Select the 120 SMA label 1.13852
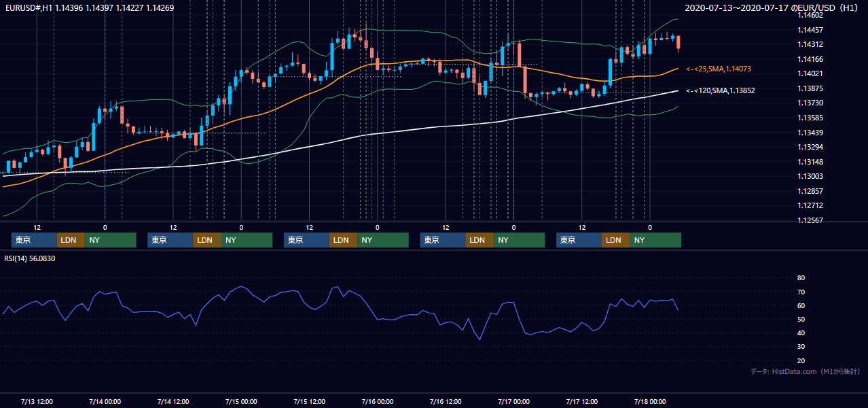The height and width of the screenshot is (408, 868). [x=720, y=90]
